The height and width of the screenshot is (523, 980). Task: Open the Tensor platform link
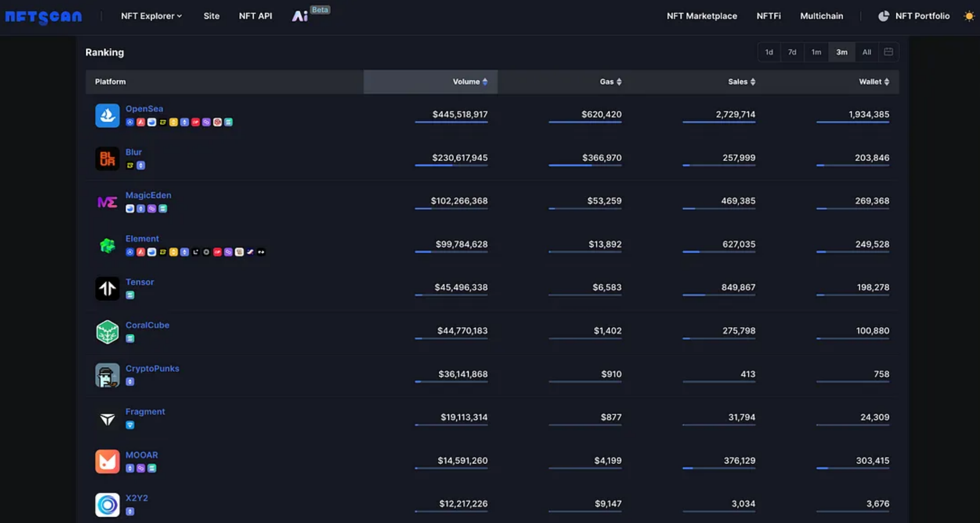coord(139,282)
